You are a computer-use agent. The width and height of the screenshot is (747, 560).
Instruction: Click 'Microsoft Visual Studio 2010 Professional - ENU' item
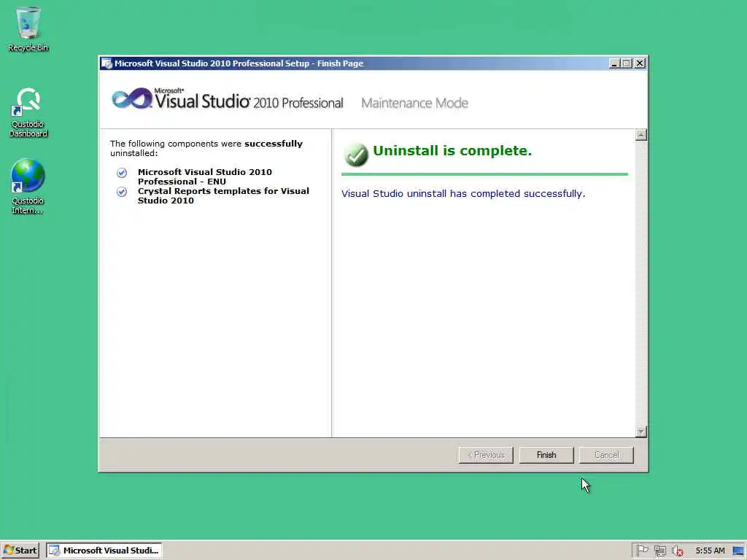[205, 176]
